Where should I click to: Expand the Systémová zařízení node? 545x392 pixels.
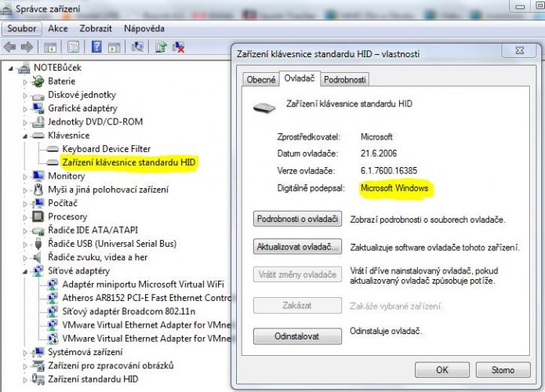[24, 353]
